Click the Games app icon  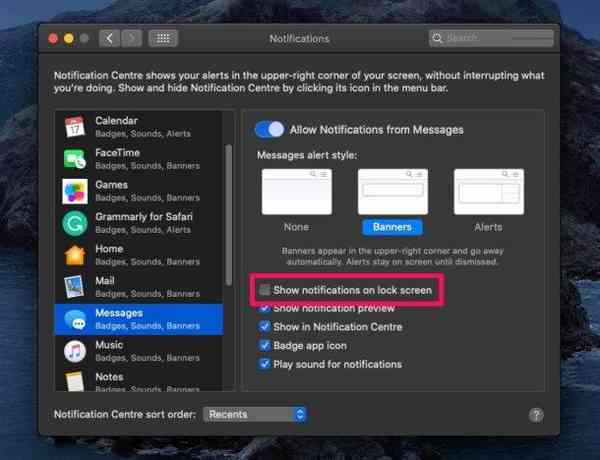coord(75,191)
